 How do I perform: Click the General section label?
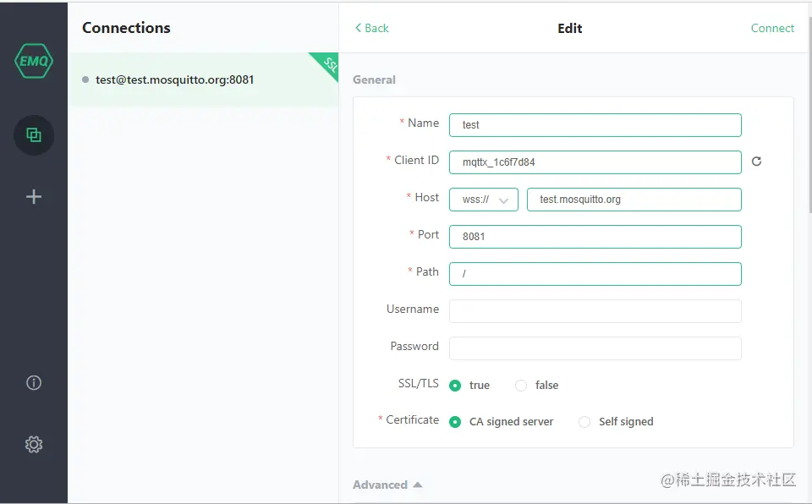[374, 79]
